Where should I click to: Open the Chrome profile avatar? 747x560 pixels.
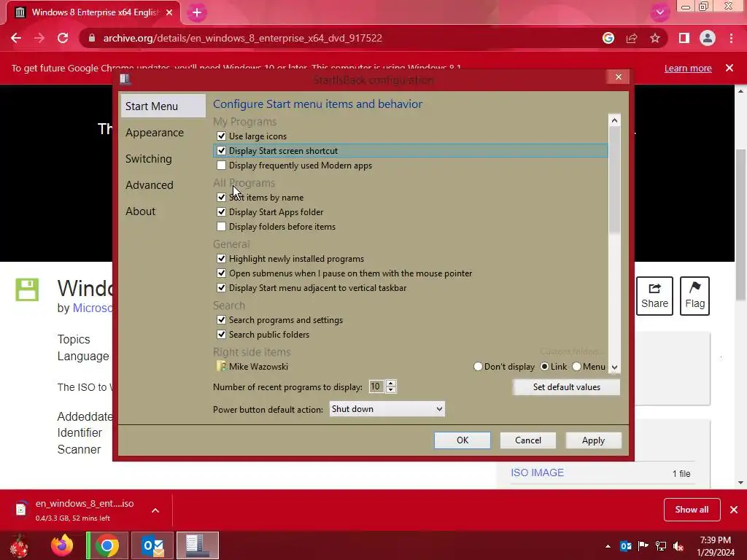pos(708,38)
